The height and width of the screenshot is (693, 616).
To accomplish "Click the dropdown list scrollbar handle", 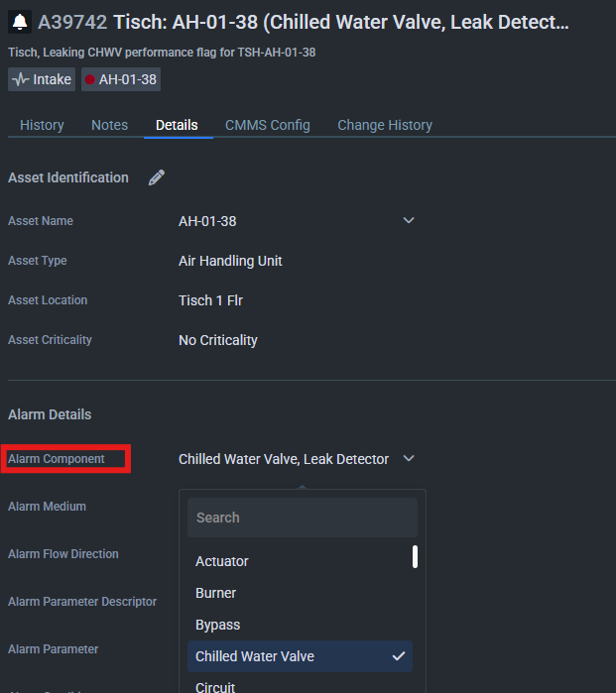I will tap(415, 557).
